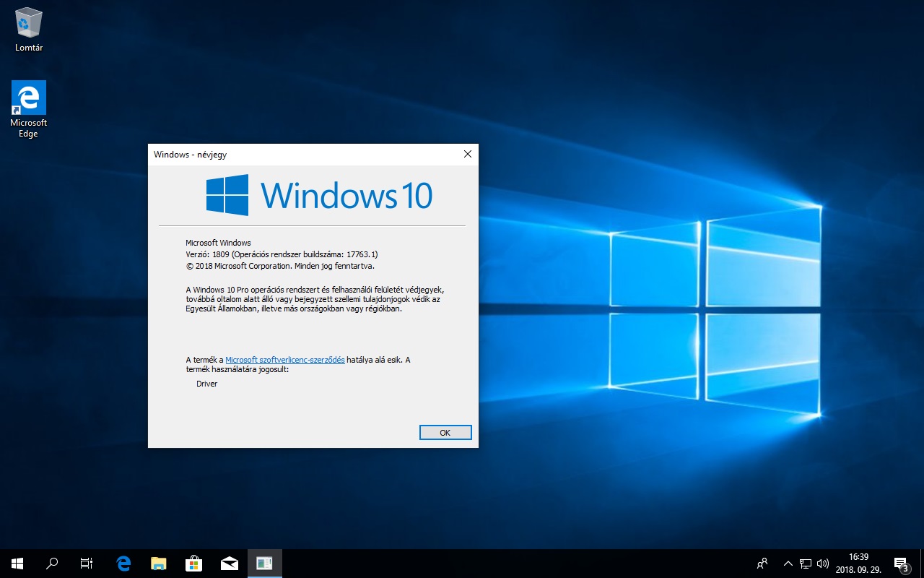Open the taskbar clock and date
The width and height of the screenshot is (924, 578).
(x=858, y=564)
